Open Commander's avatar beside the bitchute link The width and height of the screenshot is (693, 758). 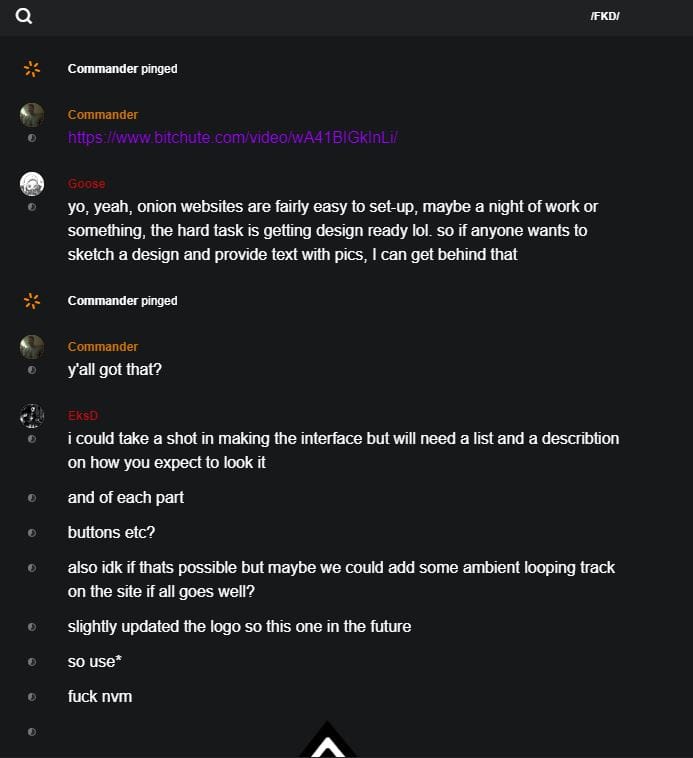[32, 115]
